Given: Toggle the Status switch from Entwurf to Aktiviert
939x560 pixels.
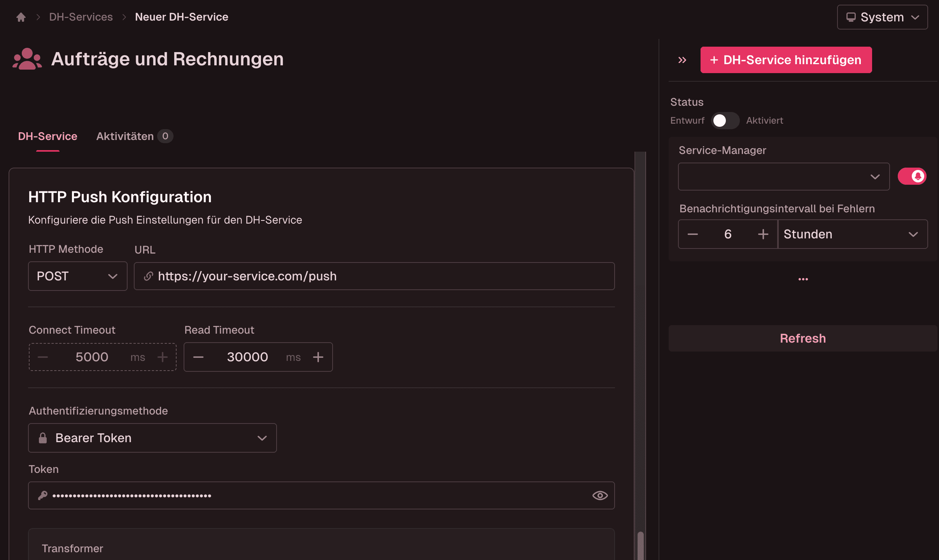Looking at the screenshot, I should 725,121.
